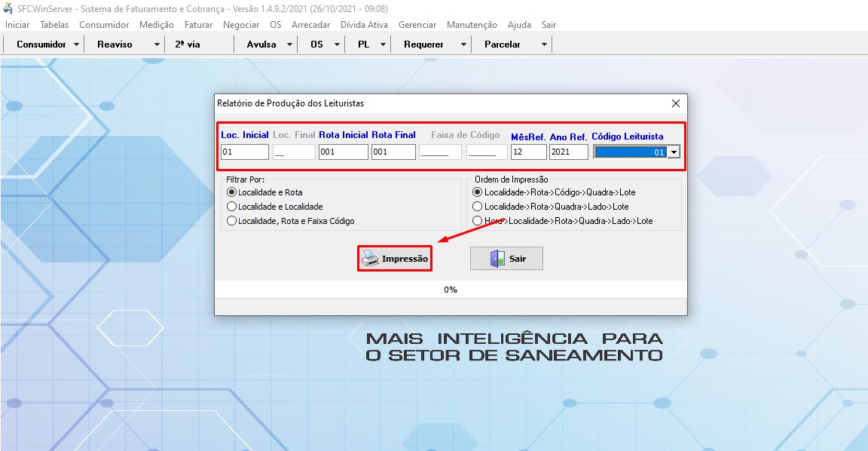Select Localidade->Rota->Quadra->Lado->Lote print order
Image resolution: width=868 pixels, height=451 pixels.
(477, 207)
